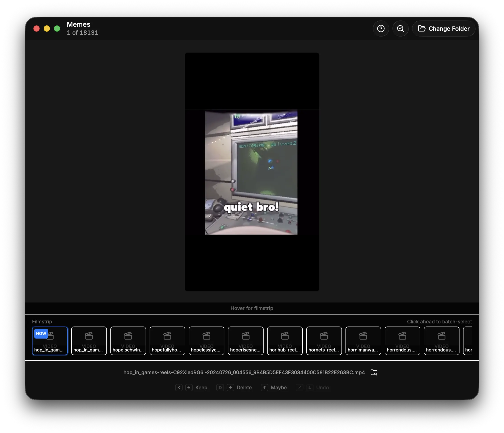Open the help question-mark icon
504x433 pixels.
click(x=381, y=29)
